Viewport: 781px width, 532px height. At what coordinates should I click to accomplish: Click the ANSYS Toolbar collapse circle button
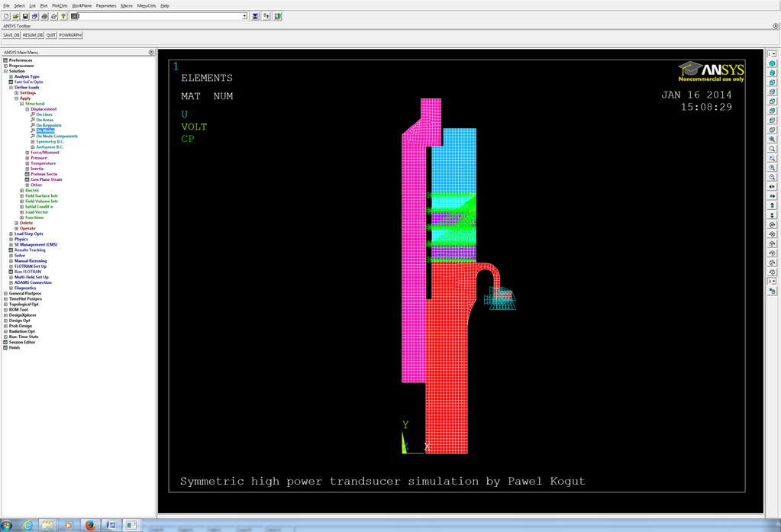pos(776,26)
